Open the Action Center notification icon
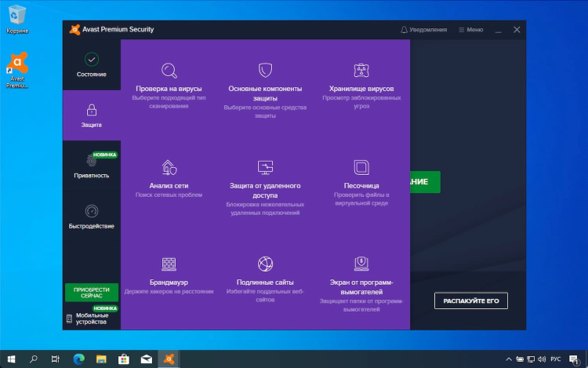 click(x=574, y=359)
